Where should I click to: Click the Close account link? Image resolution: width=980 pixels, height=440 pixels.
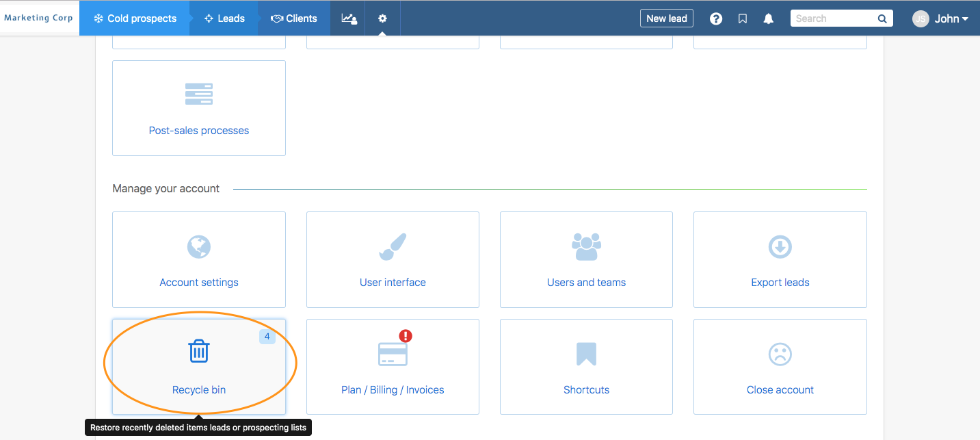(x=780, y=389)
